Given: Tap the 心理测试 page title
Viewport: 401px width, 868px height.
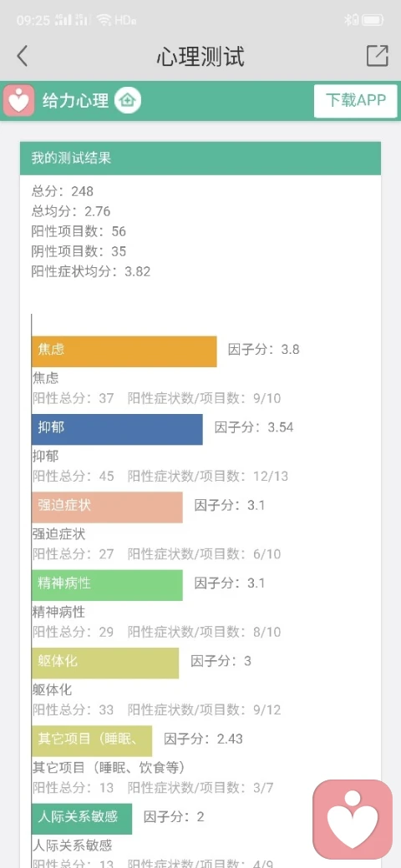Looking at the screenshot, I should point(200,57).
